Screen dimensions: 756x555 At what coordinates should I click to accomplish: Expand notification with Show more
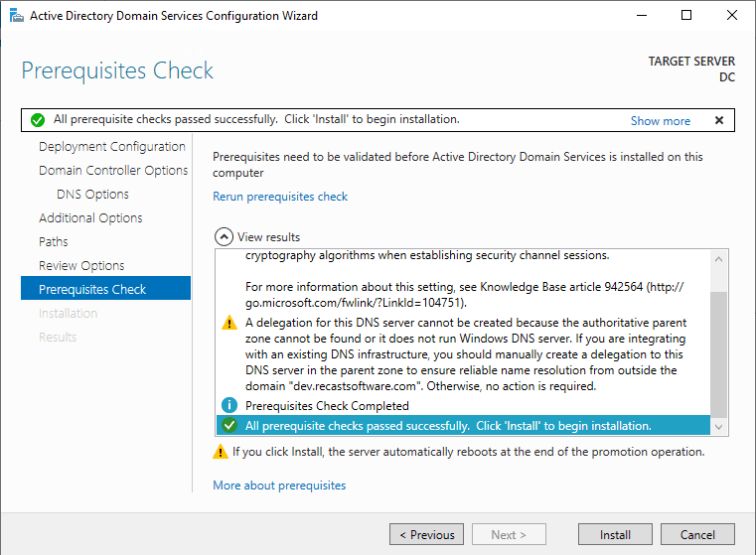coord(660,121)
